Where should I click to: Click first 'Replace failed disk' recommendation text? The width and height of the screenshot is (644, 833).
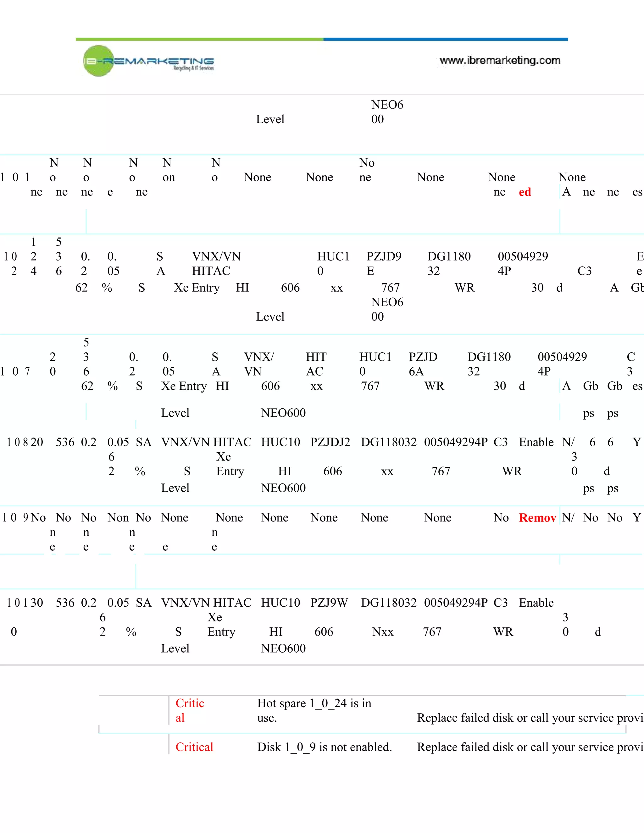[x=530, y=718]
